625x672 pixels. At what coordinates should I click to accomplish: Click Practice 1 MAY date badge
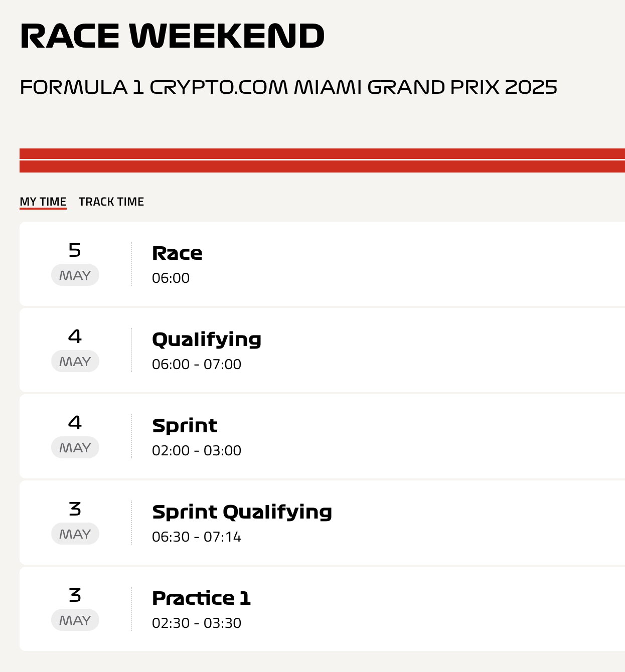75,620
